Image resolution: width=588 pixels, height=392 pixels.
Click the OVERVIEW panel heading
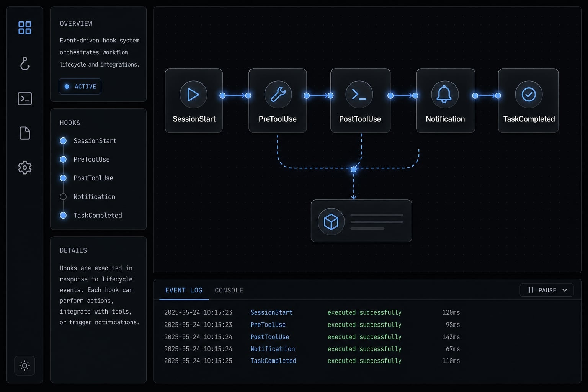76,24
